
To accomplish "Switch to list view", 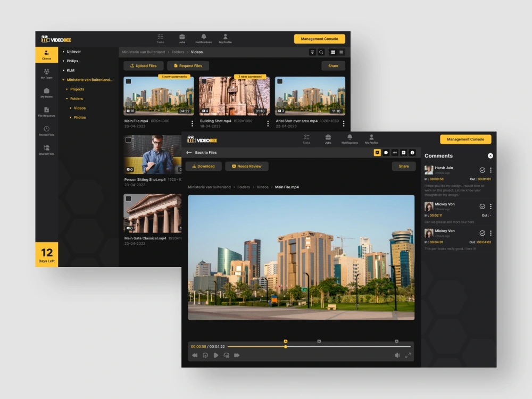I will (342, 52).
